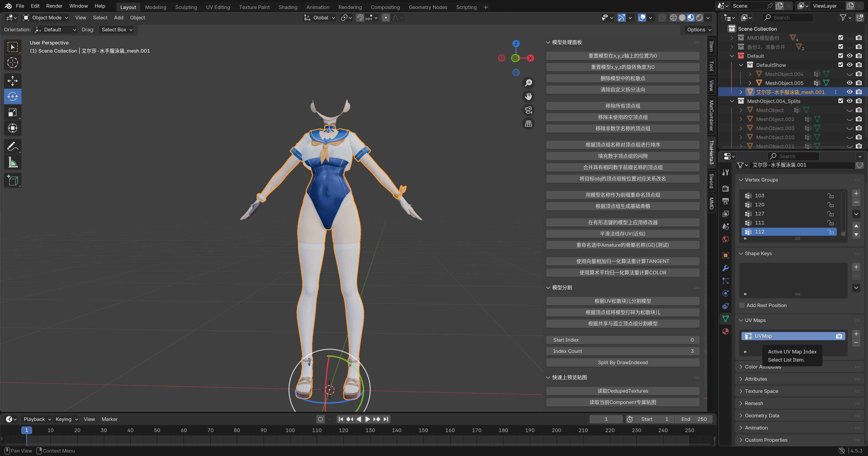Open the Render menu

click(x=54, y=6)
